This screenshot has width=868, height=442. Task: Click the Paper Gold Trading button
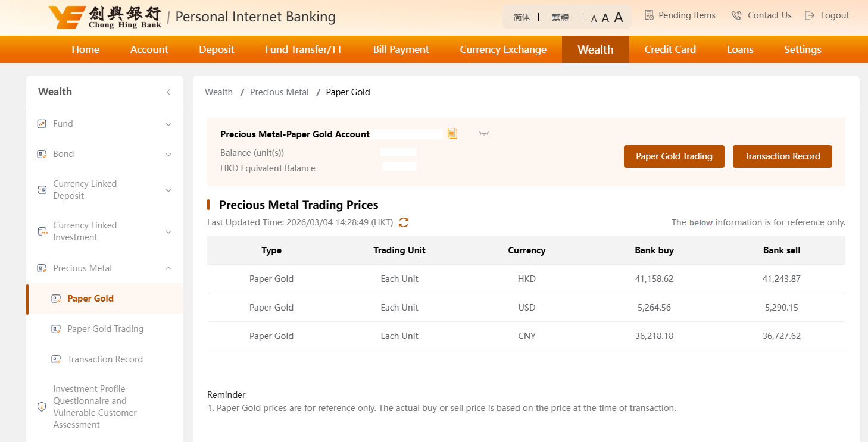pos(674,156)
